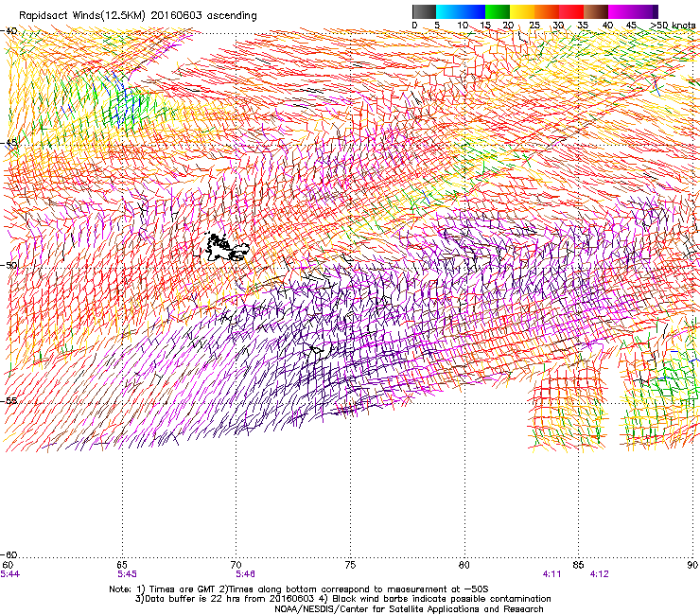Click the '-50' latitude axis label
This screenshot has width=700, height=615.
click(x=9, y=265)
